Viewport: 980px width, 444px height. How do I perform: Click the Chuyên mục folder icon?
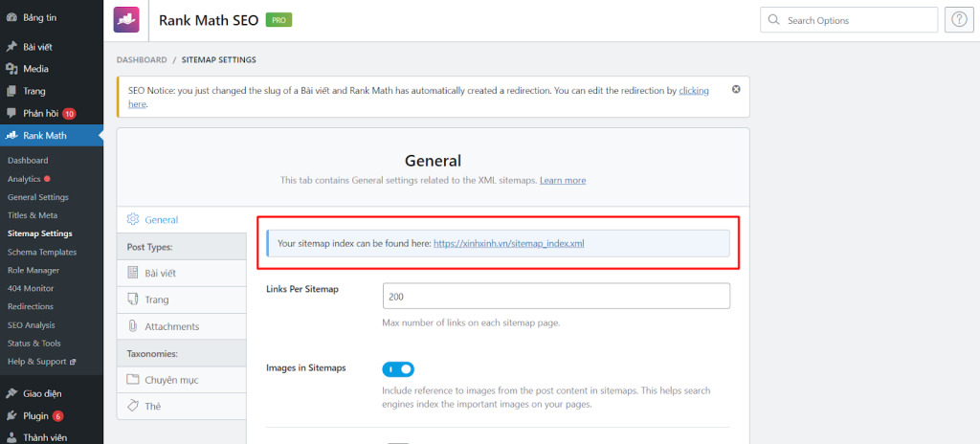[132, 380]
